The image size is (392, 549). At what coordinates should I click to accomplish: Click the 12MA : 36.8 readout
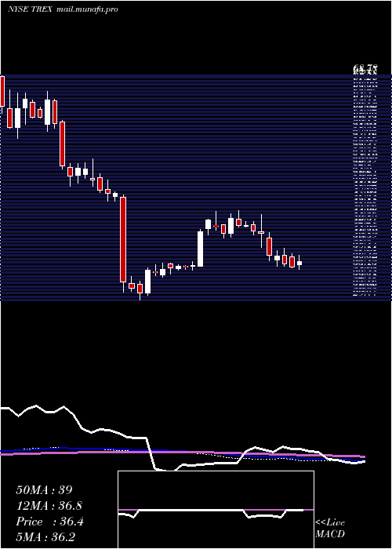click(x=49, y=506)
